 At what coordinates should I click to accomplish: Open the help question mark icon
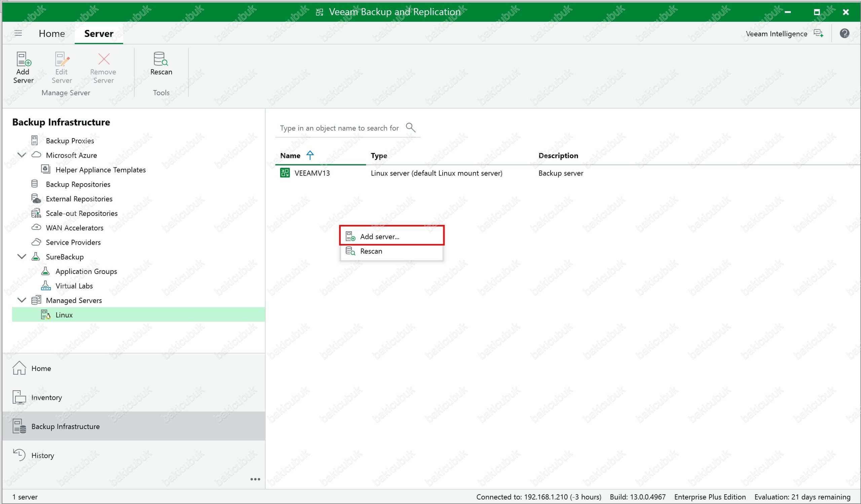pos(844,34)
